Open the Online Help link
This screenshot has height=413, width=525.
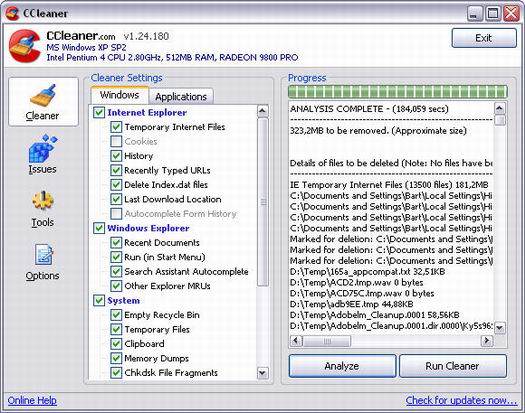coord(32,400)
